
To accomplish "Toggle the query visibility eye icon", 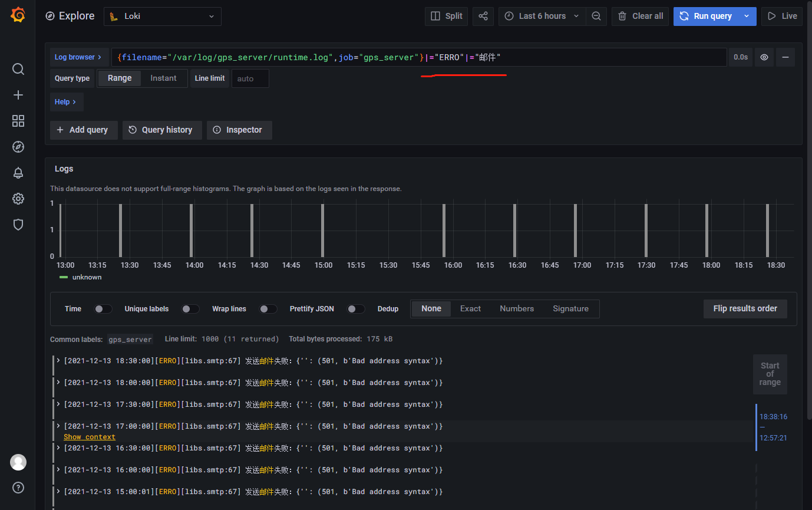I will pos(764,57).
